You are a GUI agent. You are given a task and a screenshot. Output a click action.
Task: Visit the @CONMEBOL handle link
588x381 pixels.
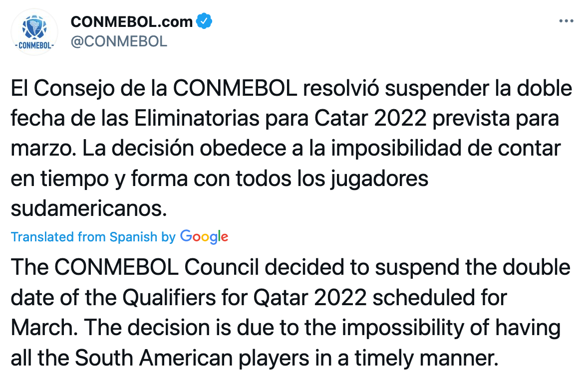coord(119,41)
